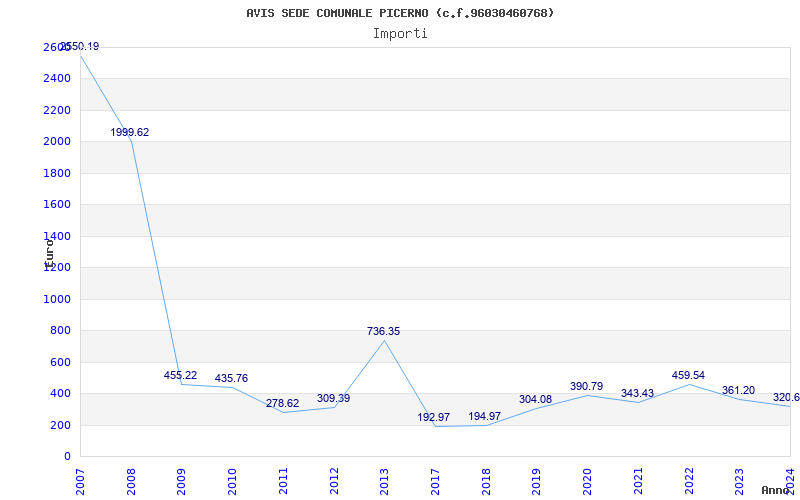The image size is (800, 500).
Task: Click the 2022 x-axis year label
Action: 689,481
